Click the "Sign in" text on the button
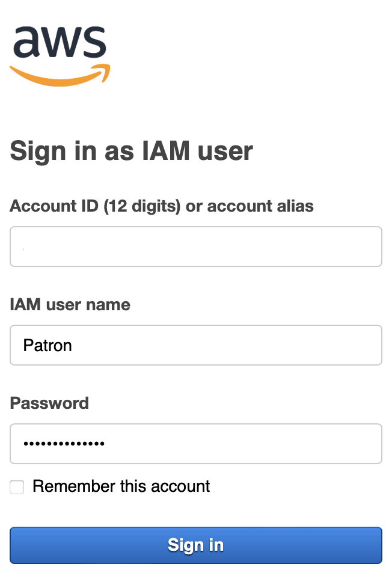 point(196,545)
